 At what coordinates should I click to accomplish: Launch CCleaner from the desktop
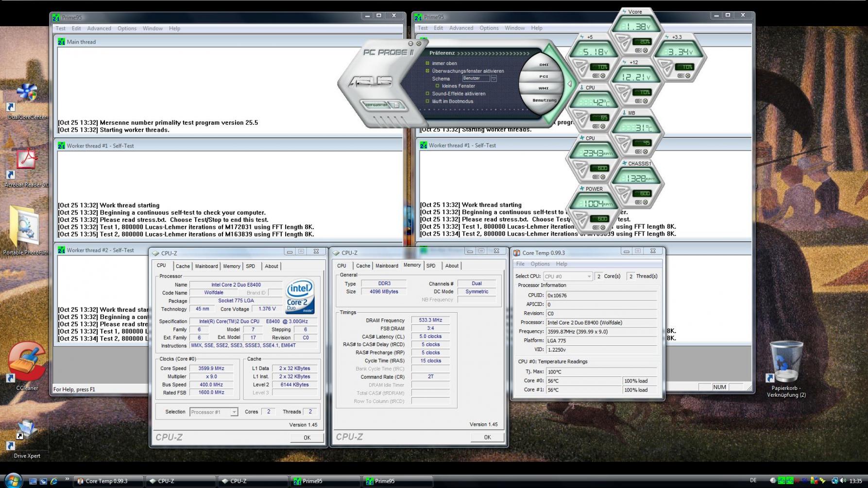click(27, 366)
